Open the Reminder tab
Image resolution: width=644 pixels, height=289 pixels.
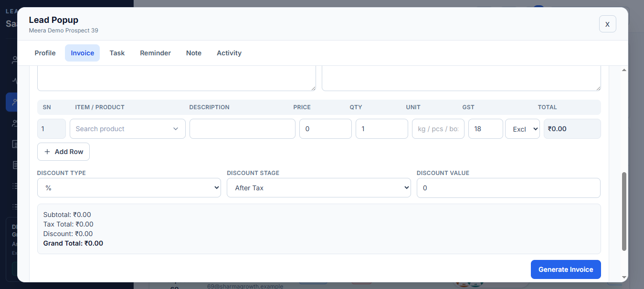(155, 53)
